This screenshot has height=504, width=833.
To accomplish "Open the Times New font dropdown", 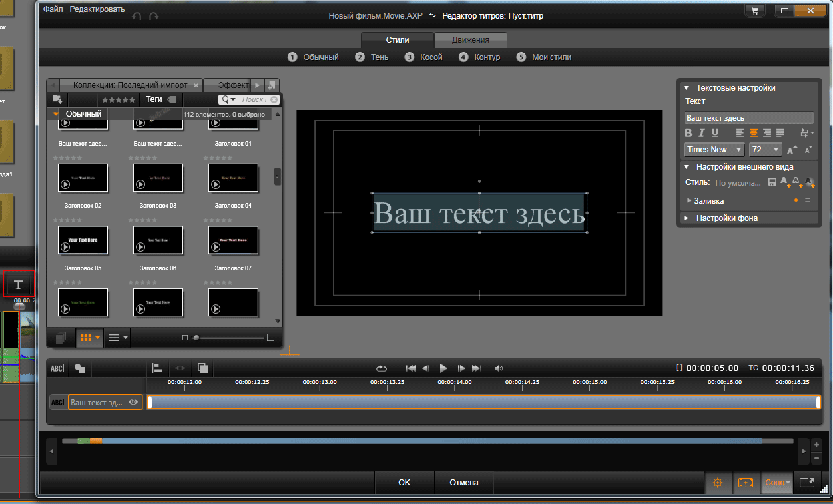I will pos(714,150).
